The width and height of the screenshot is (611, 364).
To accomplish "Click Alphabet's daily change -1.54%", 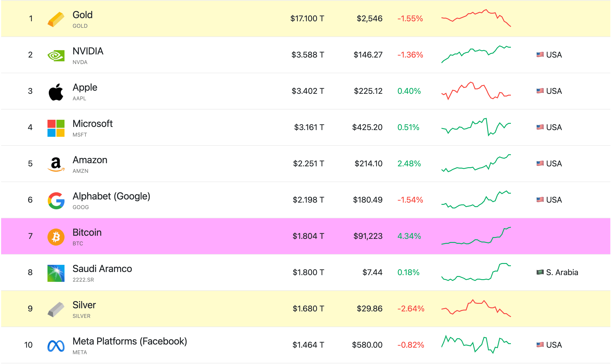I will 410,200.
